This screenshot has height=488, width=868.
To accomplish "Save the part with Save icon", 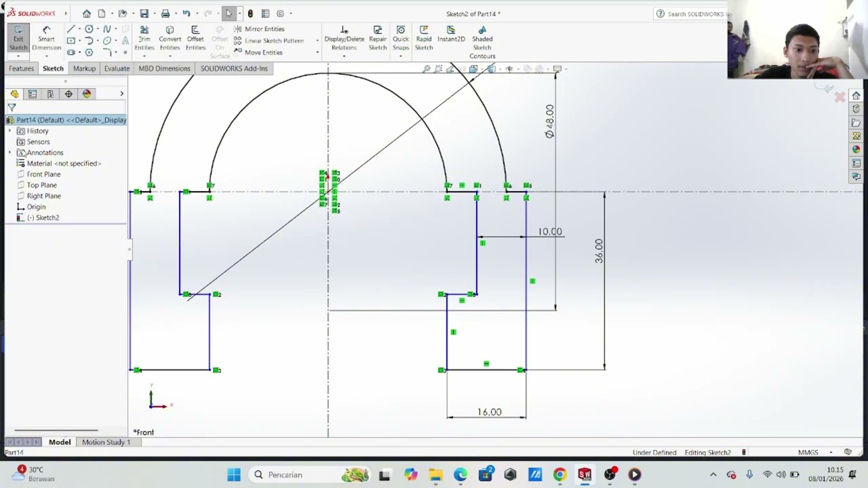I will coord(144,14).
